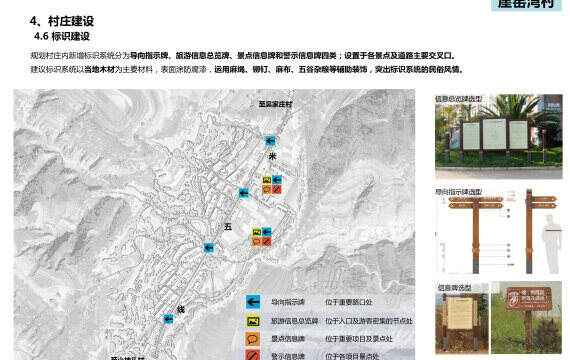Open the 导向指示牌选型 signpost diagram
Viewport: 570px width, 360px height.
point(498,231)
